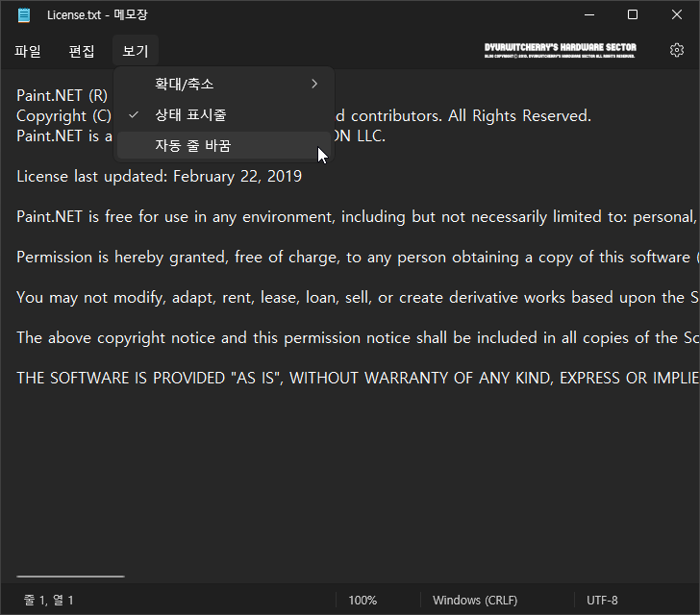Click the UTF-8 encoding indicator
Screen dimensions: 700x615
click(x=602, y=601)
